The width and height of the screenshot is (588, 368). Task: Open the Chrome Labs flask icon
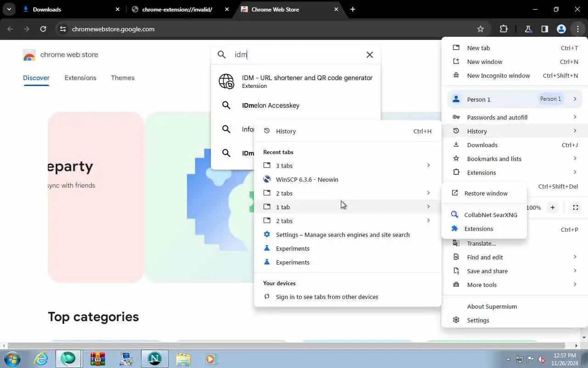528,29
